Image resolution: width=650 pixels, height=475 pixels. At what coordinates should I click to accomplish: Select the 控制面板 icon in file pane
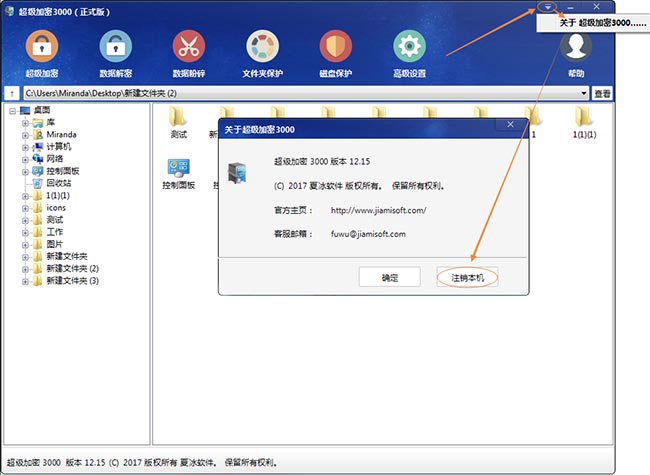pos(178,167)
